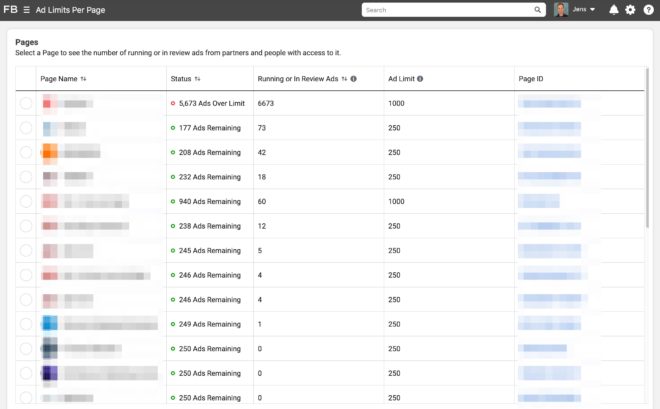The height and width of the screenshot is (409, 660).
Task: Click the Ad Limits Per Page title
Action: click(70, 10)
